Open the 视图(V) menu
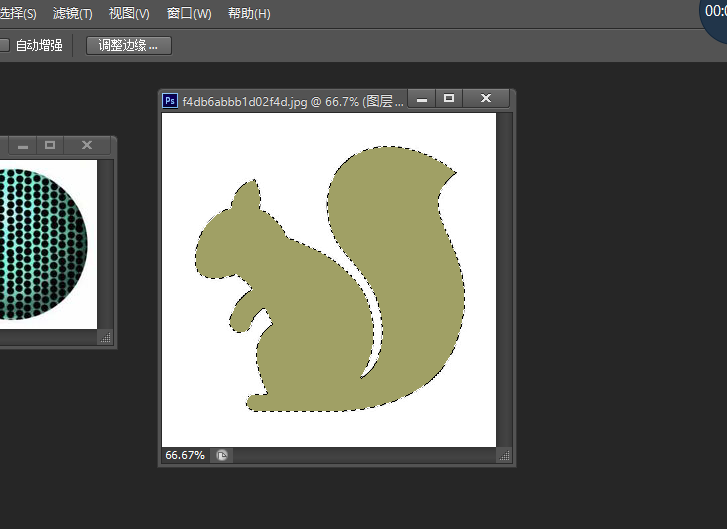 [129, 13]
